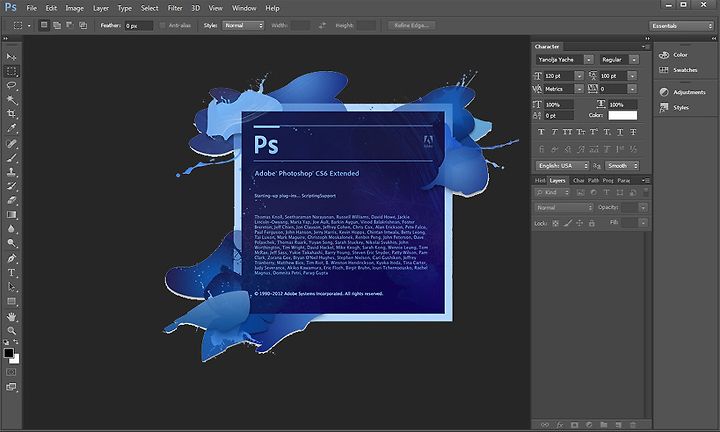Viewport: 720px width, 432px height.
Task: Open the Metrics kerning dropdown
Action: pos(579,89)
